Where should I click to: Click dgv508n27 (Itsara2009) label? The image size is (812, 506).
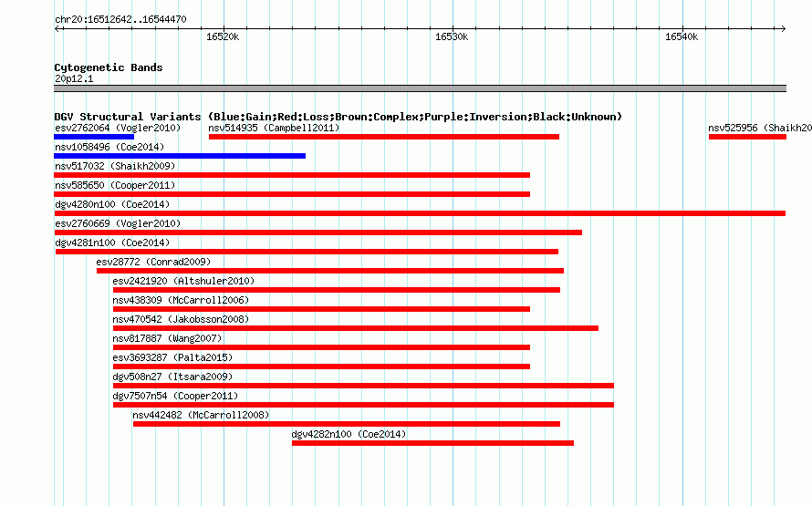(x=172, y=377)
